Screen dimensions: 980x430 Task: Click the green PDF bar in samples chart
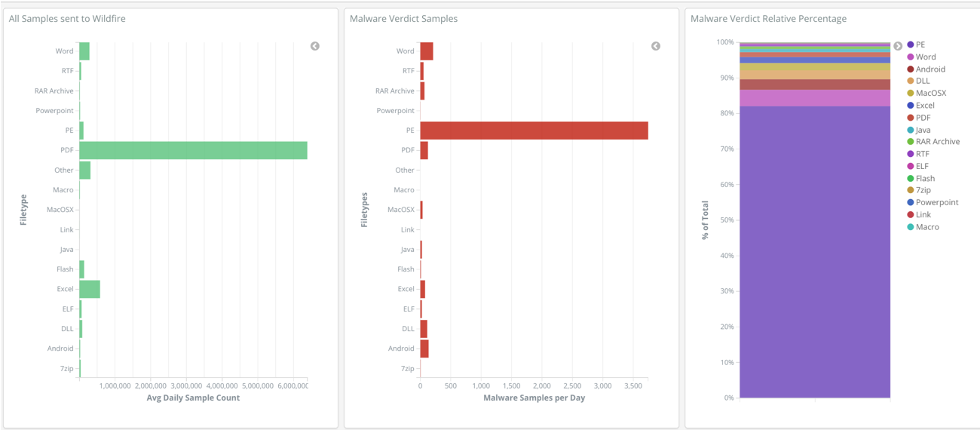(193, 150)
